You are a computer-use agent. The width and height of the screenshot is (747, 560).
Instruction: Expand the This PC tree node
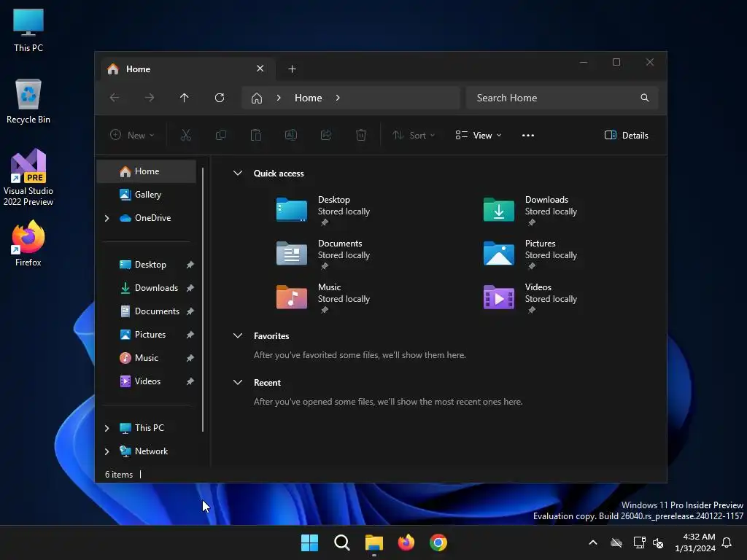(x=107, y=428)
